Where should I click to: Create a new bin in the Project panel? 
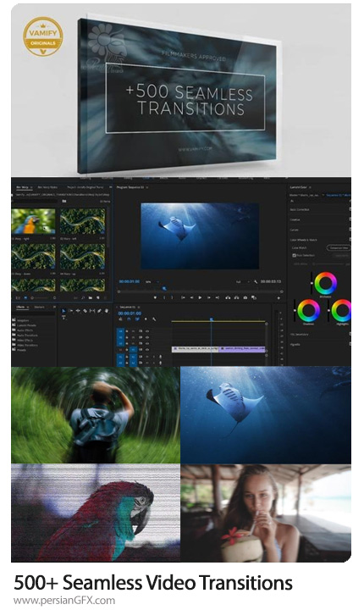pyautogui.click(x=91, y=297)
